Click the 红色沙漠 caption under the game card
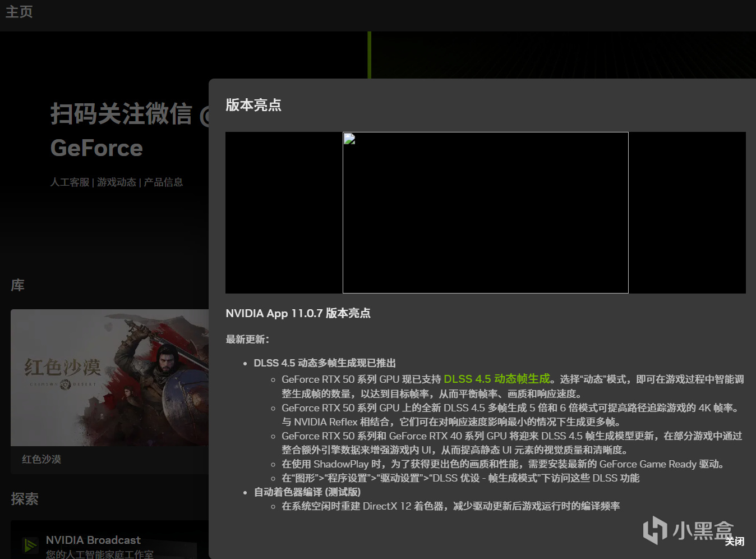Screen dimensions: 756x559 42,459
